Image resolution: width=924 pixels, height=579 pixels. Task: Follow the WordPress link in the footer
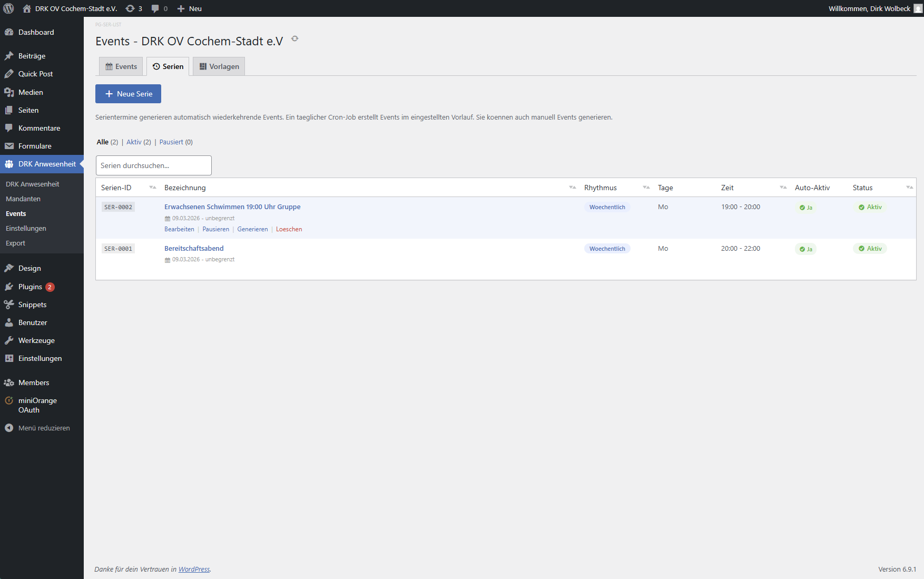[x=194, y=569]
